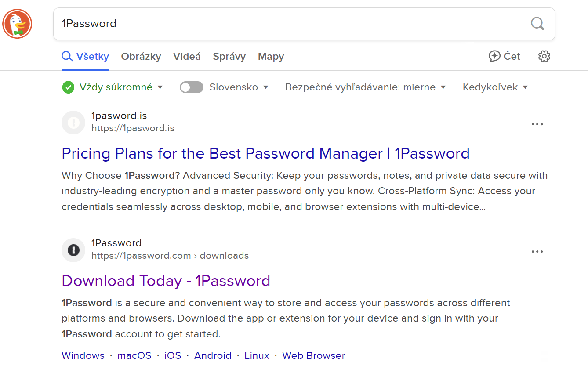Open the Download Today - 1Password link

click(166, 281)
